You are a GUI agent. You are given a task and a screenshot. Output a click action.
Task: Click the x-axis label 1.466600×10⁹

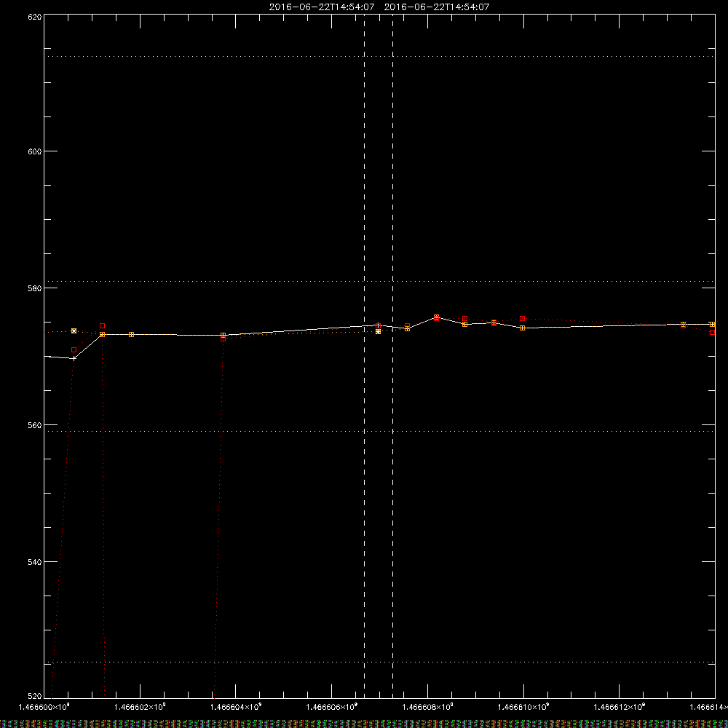(x=44, y=707)
